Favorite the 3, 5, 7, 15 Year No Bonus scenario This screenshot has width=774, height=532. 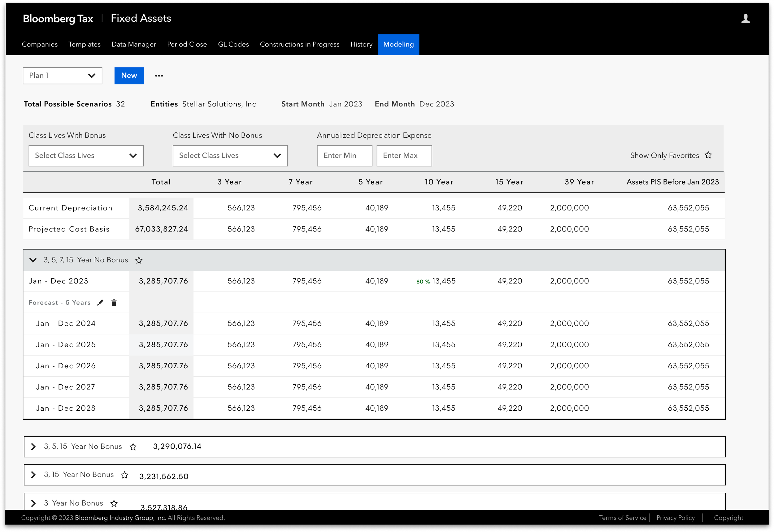point(139,260)
